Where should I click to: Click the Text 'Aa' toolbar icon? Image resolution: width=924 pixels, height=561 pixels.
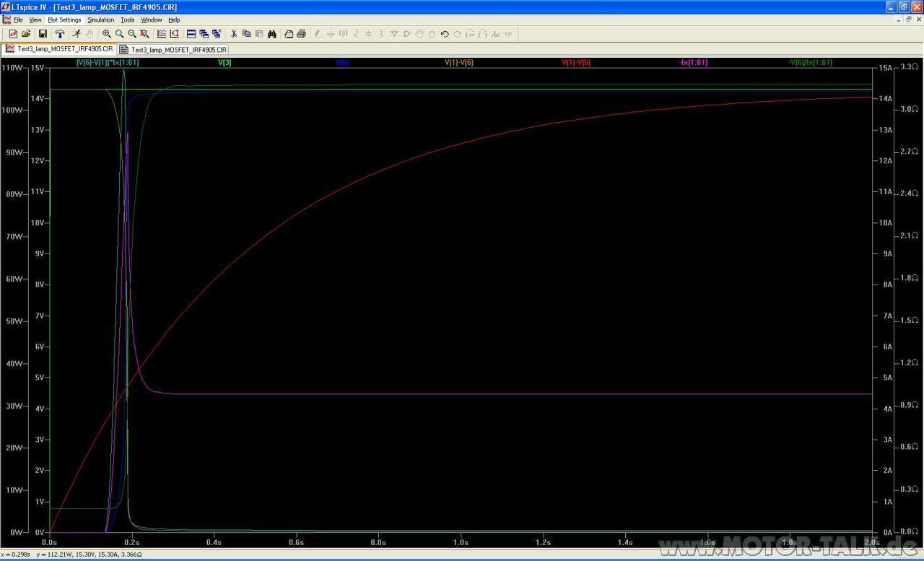click(495, 34)
